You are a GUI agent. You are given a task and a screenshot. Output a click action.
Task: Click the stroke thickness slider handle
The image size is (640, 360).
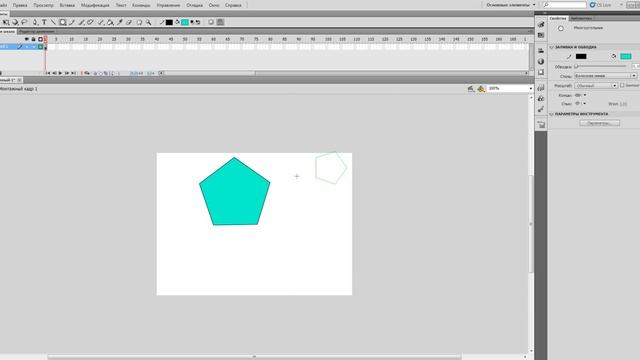pyautogui.click(x=576, y=67)
